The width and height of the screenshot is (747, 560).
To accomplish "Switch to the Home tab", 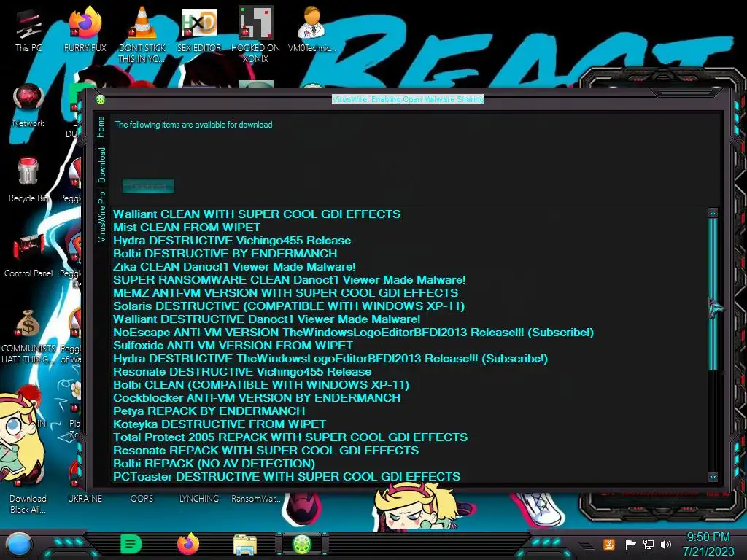I will pos(101,127).
